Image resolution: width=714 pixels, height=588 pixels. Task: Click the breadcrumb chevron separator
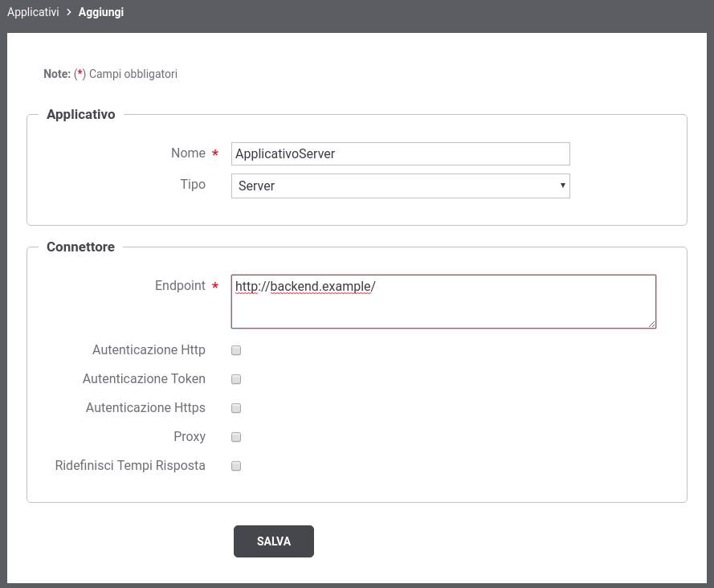69,12
